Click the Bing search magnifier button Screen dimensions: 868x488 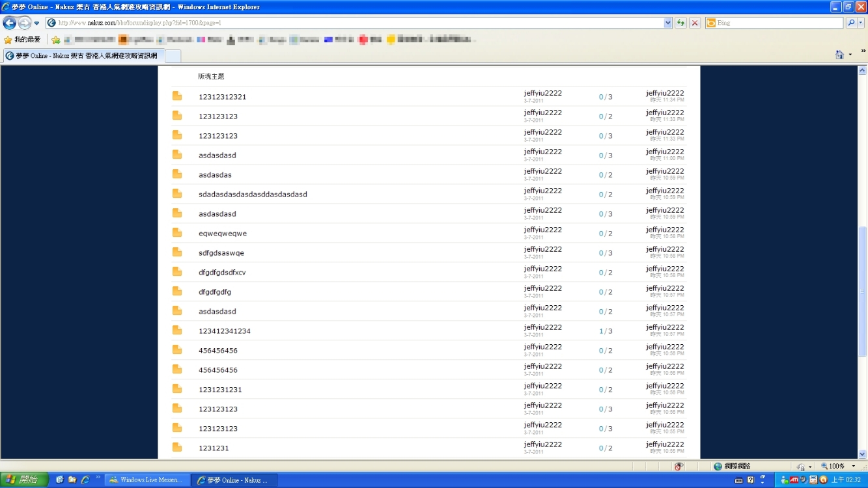pyautogui.click(x=850, y=23)
